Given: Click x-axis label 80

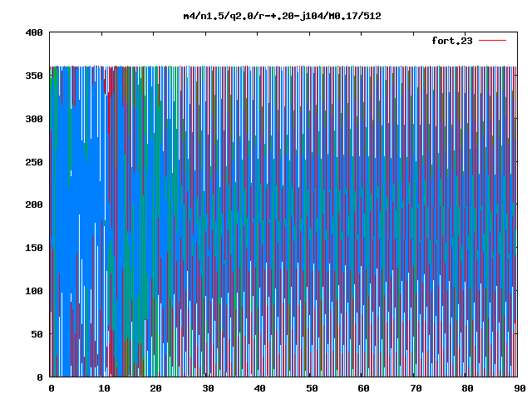Looking at the screenshot, I should [467, 388].
